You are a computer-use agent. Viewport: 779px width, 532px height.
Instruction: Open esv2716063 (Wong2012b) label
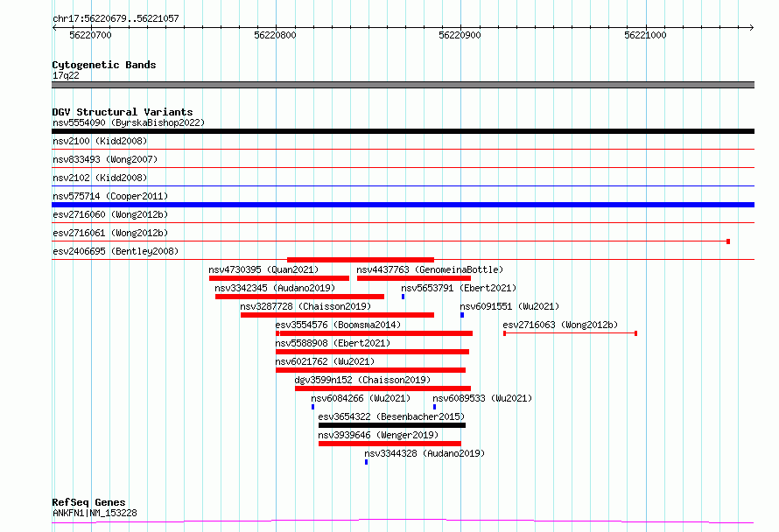(560, 325)
